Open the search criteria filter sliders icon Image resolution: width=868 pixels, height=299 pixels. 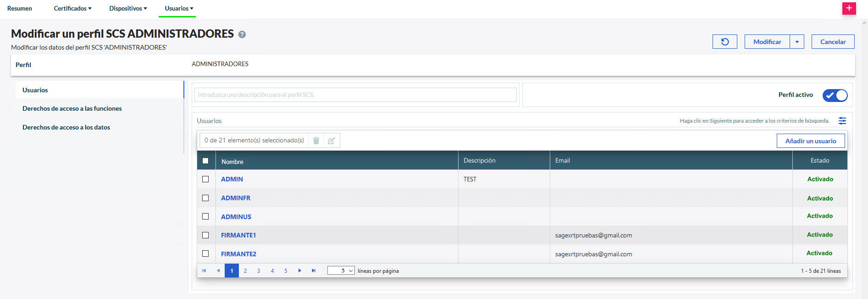(x=842, y=121)
